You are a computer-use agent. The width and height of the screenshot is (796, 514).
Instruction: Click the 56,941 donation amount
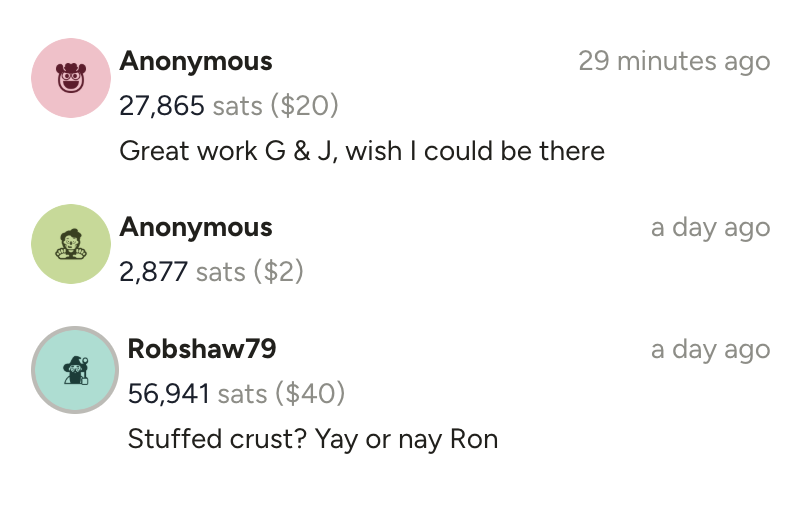coord(169,393)
